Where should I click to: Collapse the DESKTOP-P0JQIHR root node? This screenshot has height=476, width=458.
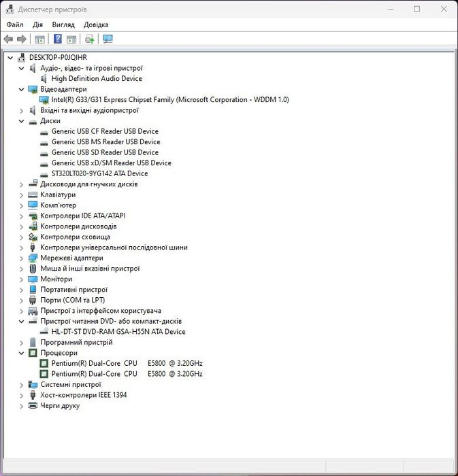click(x=10, y=57)
